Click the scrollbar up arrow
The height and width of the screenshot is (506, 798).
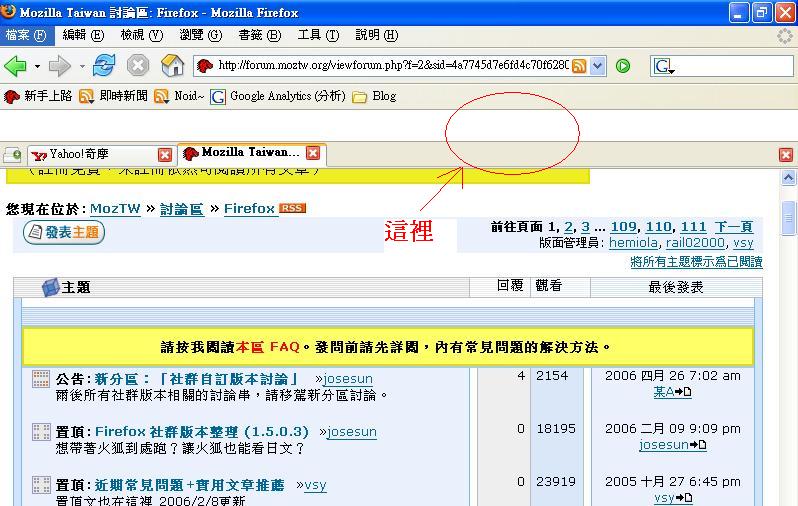coord(788,178)
